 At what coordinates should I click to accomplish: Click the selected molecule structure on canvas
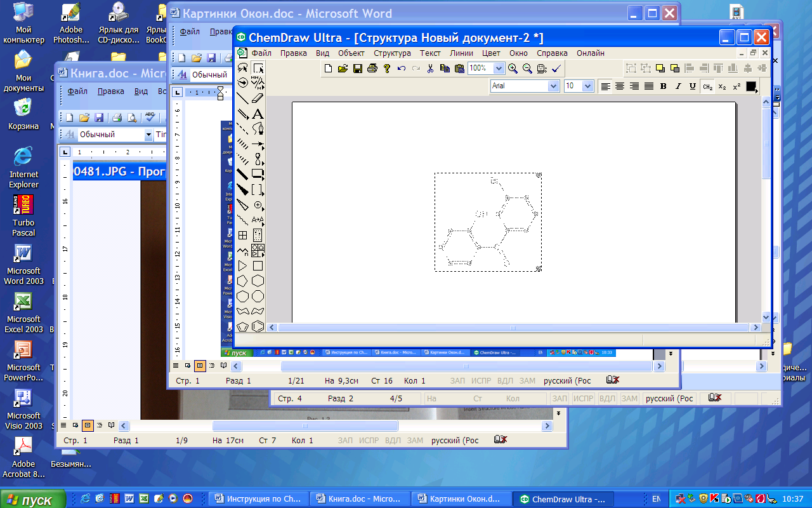pos(488,222)
